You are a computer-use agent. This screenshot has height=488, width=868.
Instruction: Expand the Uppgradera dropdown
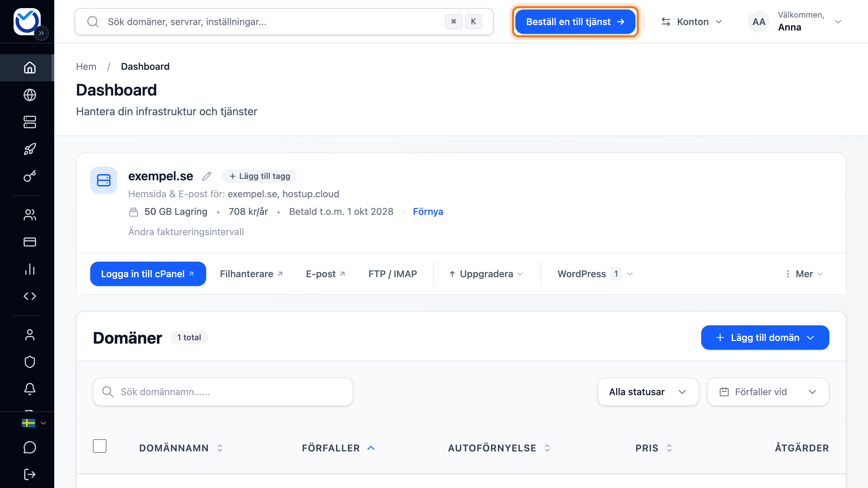pos(486,274)
